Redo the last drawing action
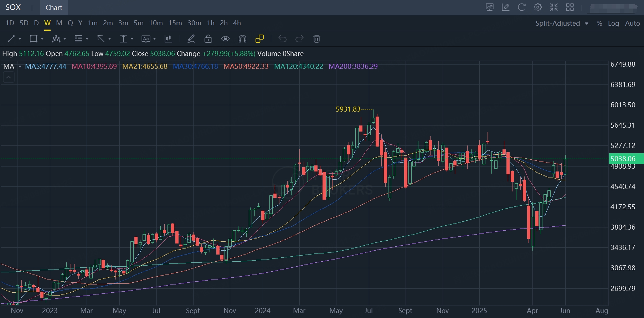This screenshot has height=318, width=644. coord(299,39)
